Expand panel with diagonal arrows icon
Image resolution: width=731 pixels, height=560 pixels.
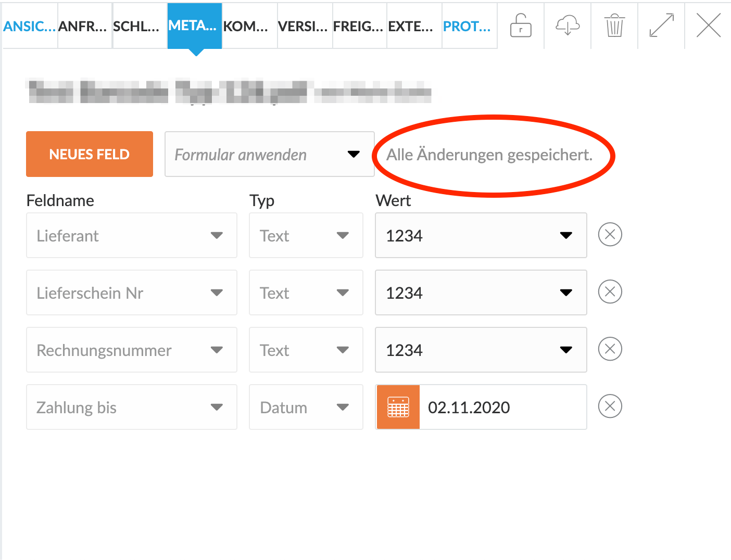point(662,26)
